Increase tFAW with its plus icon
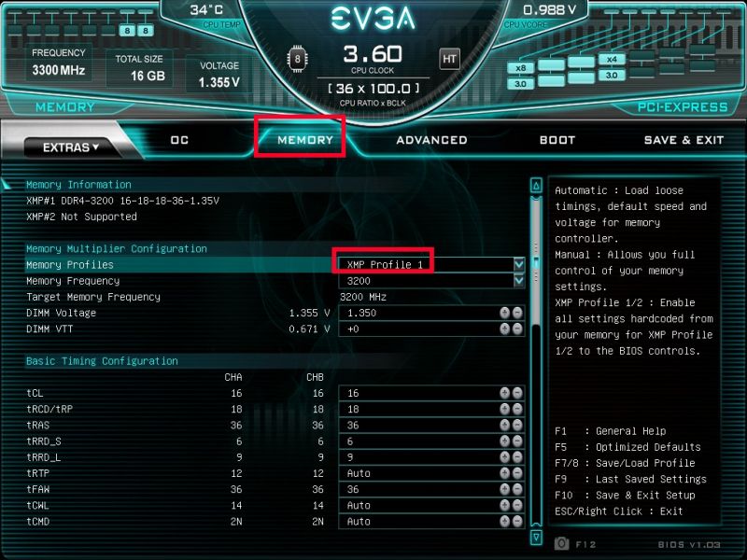The width and height of the screenshot is (747, 560). coord(504,489)
